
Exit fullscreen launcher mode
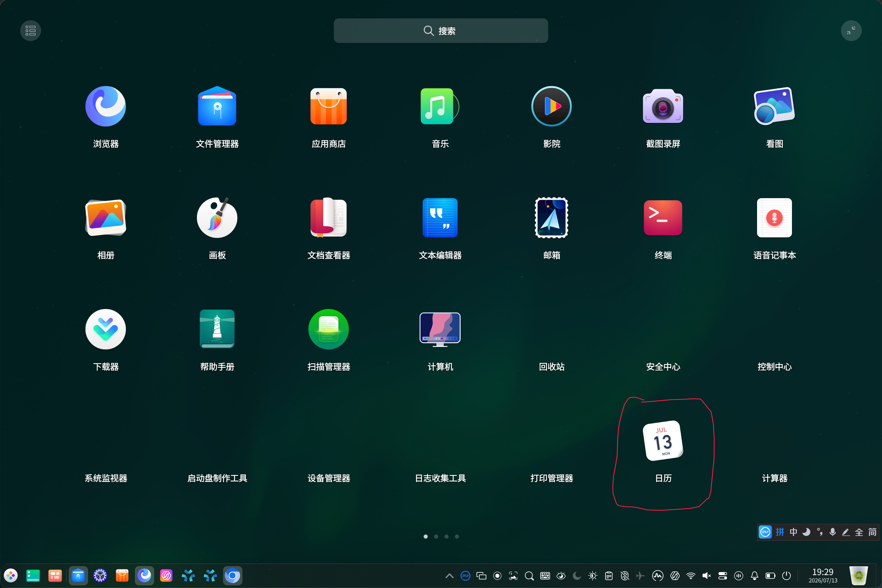pos(851,31)
